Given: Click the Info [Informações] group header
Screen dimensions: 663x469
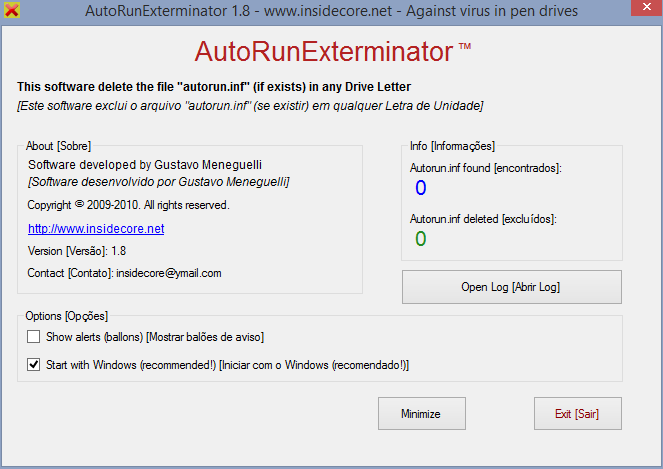Looking at the screenshot, I should click(452, 146).
